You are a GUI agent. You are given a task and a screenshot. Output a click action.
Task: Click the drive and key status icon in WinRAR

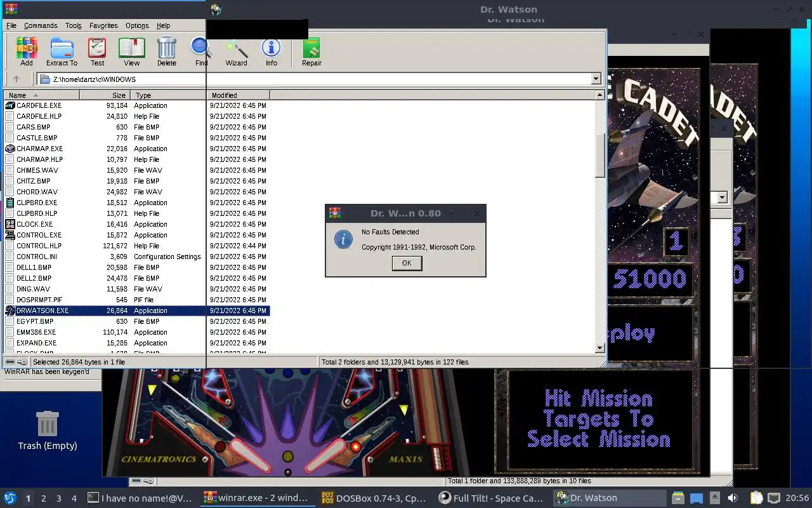point(16,362)
